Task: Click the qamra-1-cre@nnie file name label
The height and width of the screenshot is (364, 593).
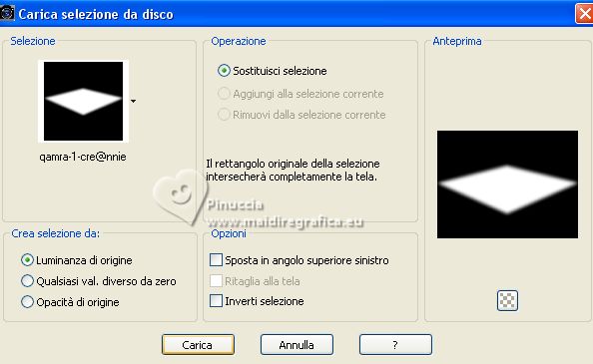Action: tap(83, 157)
